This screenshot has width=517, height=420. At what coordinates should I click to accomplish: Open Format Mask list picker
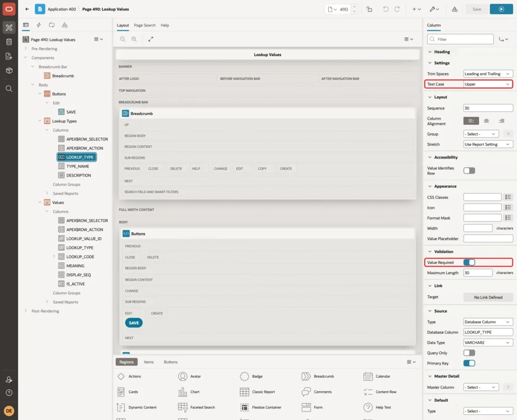[x=508, y=218]
